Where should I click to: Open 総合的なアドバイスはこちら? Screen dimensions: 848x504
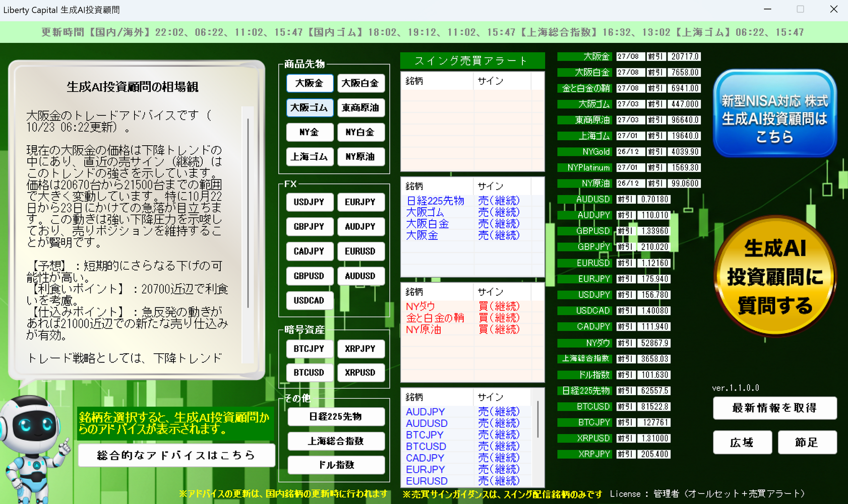coord(176,455)
